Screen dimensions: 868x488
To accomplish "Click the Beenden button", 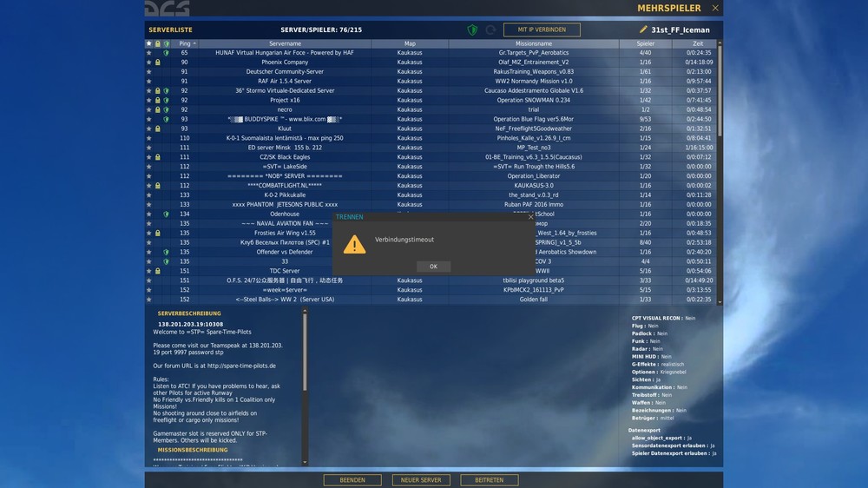I will tap(352, 479).
